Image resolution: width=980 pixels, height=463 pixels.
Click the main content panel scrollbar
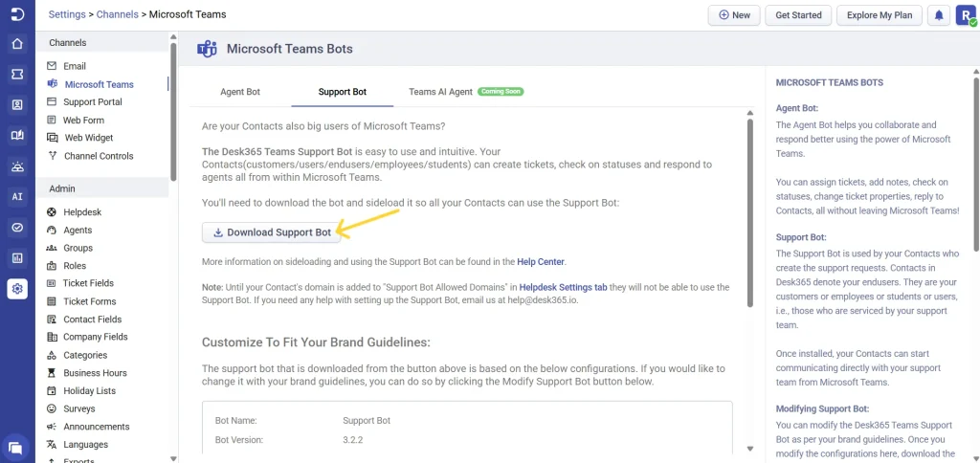750,212
